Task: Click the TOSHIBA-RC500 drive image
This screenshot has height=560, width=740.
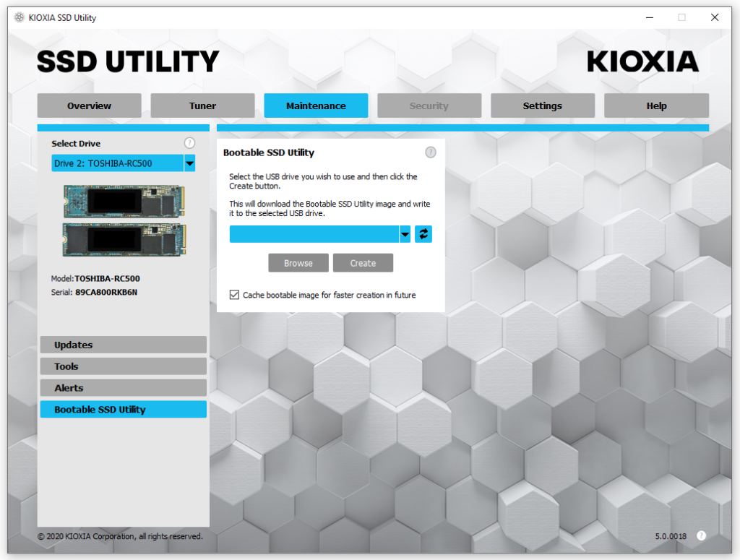Action: [124, 221]
